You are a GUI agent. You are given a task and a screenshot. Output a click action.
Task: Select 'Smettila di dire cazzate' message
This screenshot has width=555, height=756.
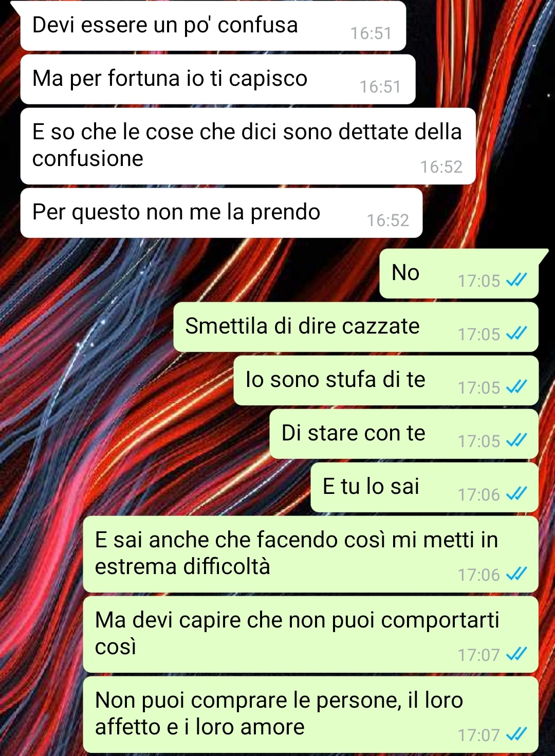(x=356, y=327)
